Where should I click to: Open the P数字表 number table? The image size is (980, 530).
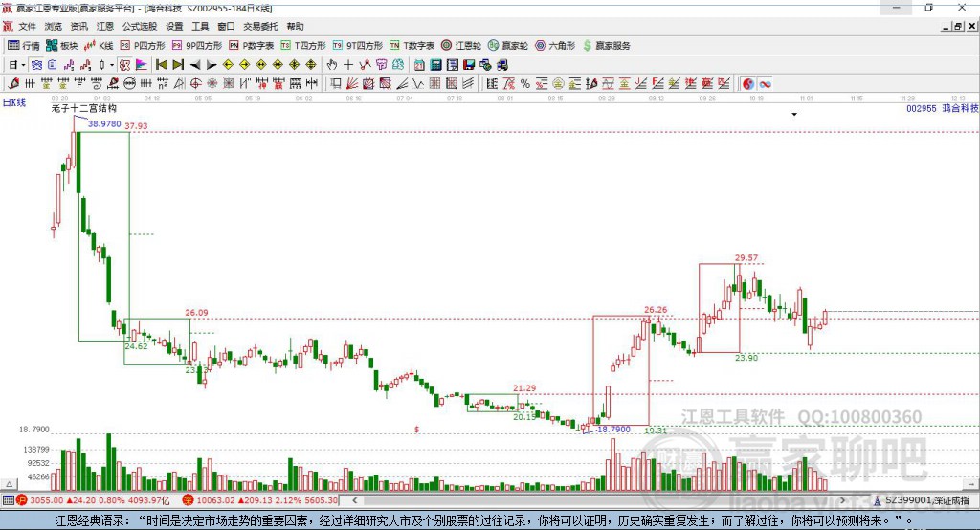point(252,46)
